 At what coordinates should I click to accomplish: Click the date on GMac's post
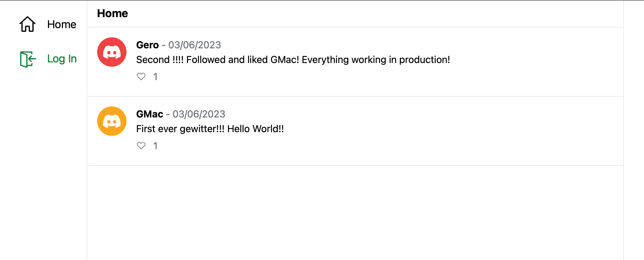[199, 114]
